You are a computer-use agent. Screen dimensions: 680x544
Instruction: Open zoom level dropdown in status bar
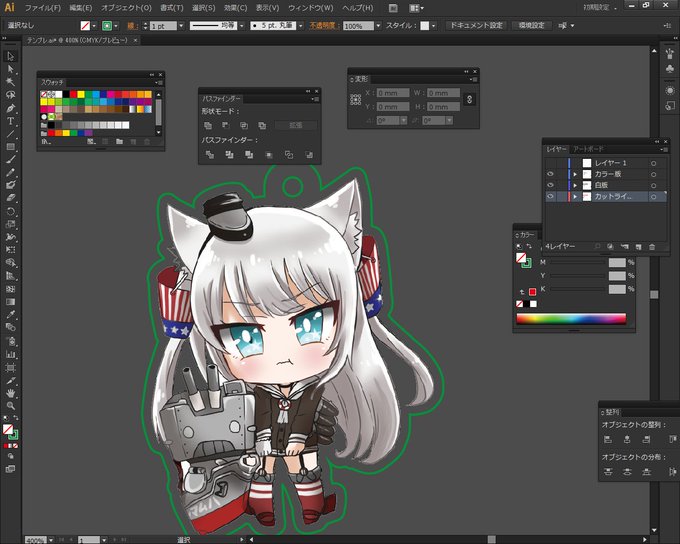(x=51, y=540)
